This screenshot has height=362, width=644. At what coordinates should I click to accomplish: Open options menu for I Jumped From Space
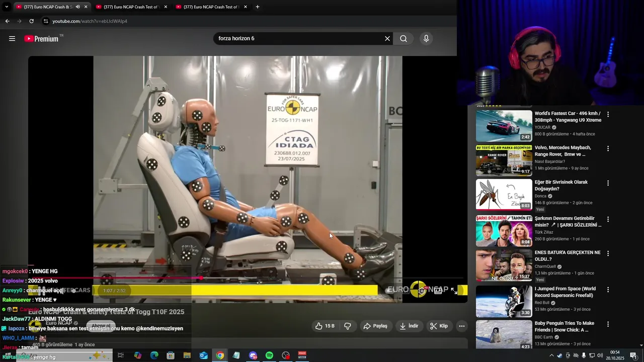608,290
